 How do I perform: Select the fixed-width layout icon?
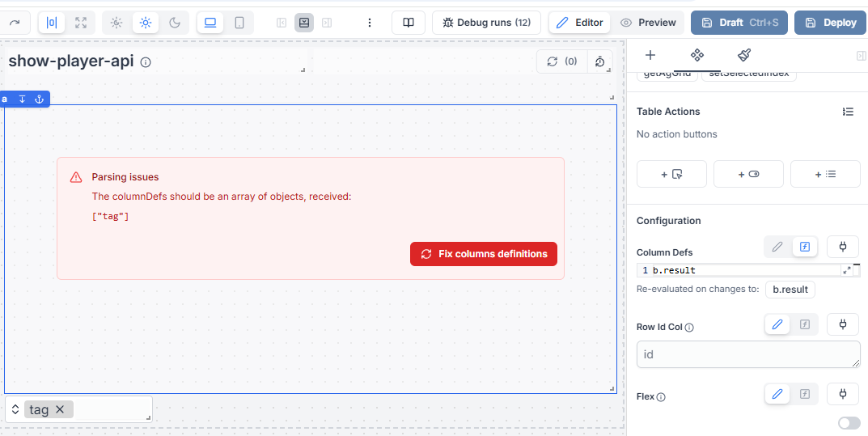pos(52,23)
